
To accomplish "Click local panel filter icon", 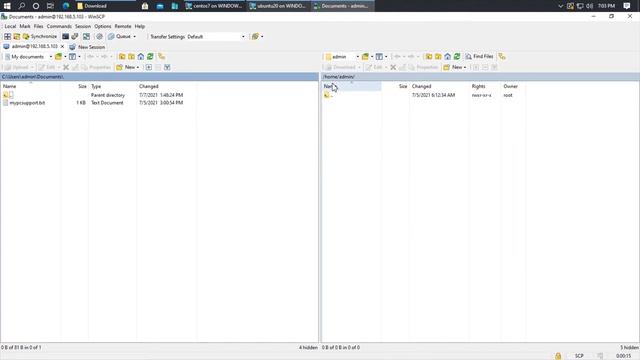I will [x=72, y=57].
